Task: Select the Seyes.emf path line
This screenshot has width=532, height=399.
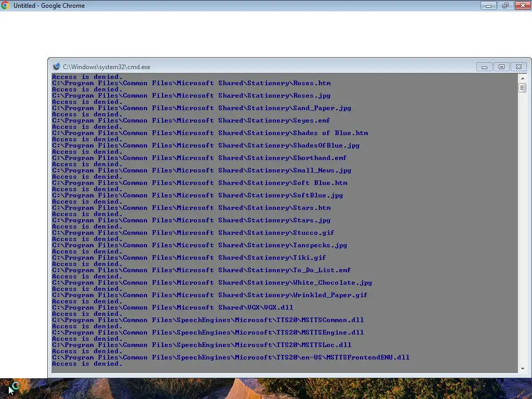Action: click(191, 121)
